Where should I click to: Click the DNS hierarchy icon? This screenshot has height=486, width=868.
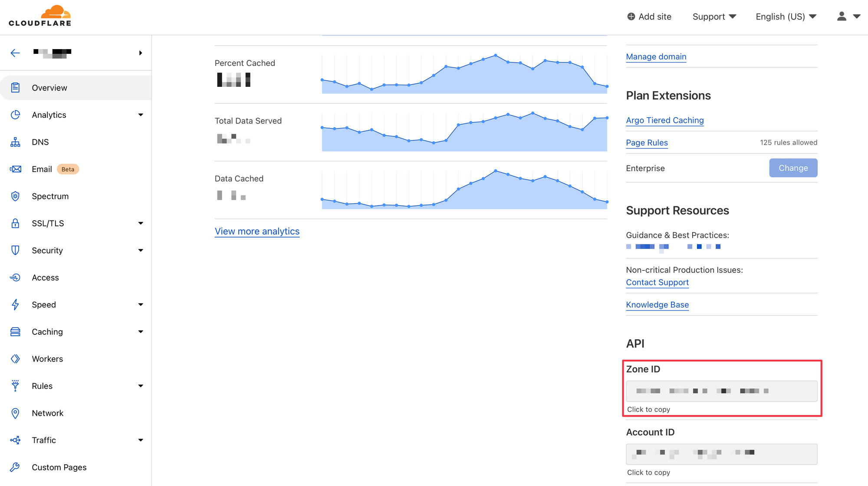click(15, 142)
